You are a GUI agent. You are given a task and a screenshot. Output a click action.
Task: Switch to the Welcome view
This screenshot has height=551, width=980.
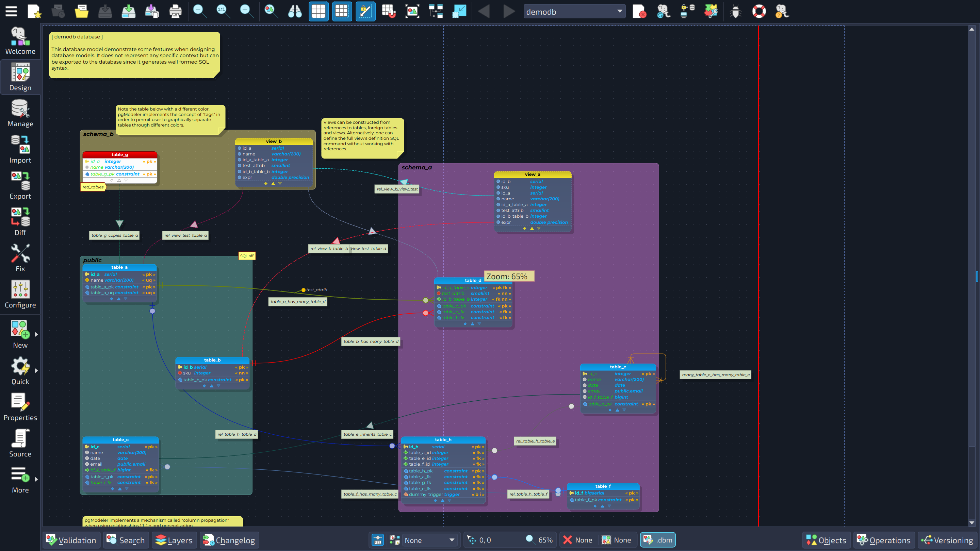point(20,40)
